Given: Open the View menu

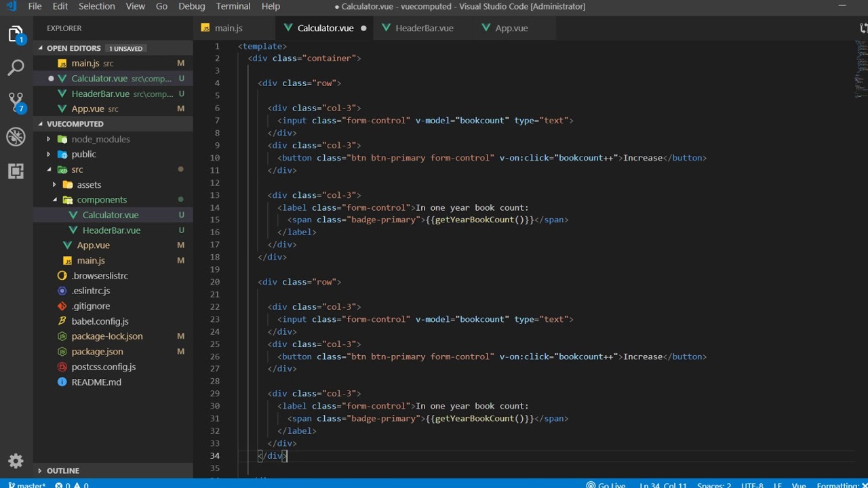Looking at the screenshot, I should pos(135,6).
